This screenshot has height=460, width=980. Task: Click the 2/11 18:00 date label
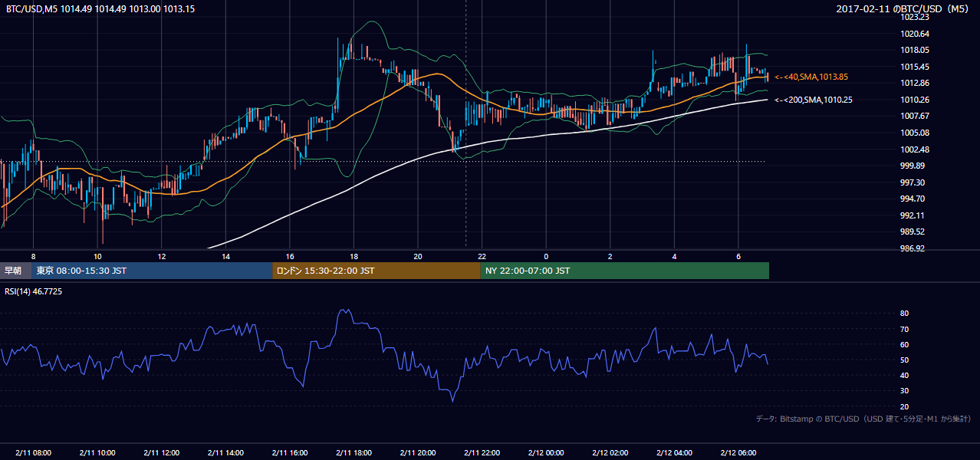pyautogui.click(x=354, y=452)
